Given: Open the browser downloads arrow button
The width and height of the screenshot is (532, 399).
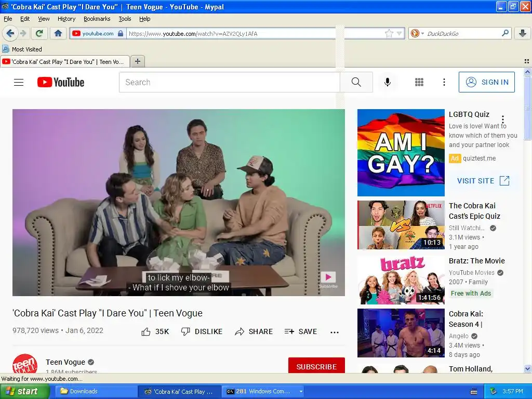Looking at the screenshot, I should point(523,33).
